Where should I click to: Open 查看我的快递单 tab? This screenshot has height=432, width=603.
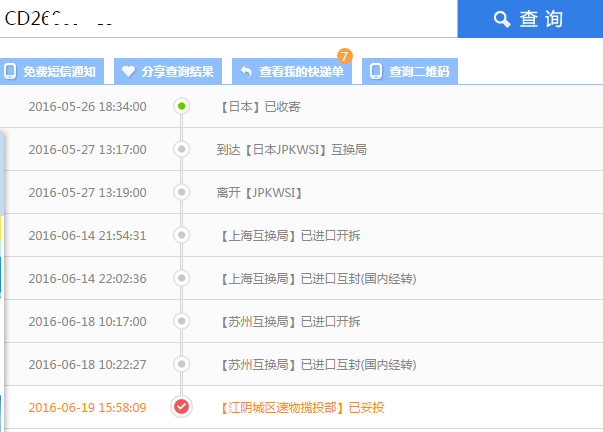pos(292,71)
